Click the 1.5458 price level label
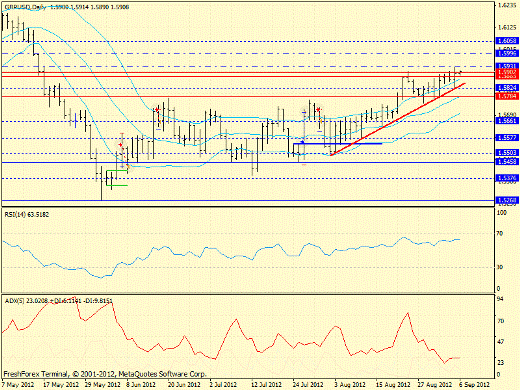 click(507, 162)
